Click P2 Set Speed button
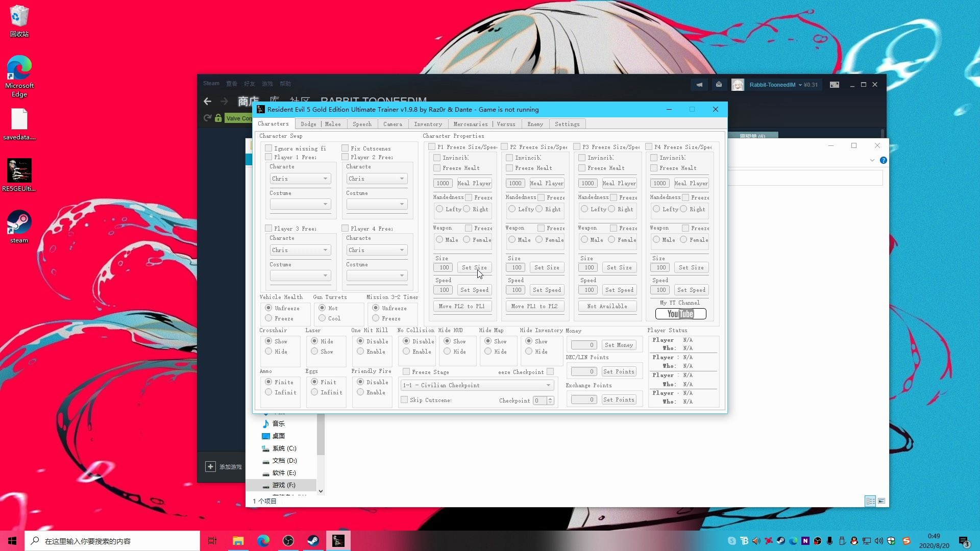This screenshot has width=980, height=551. pos(547,290)
